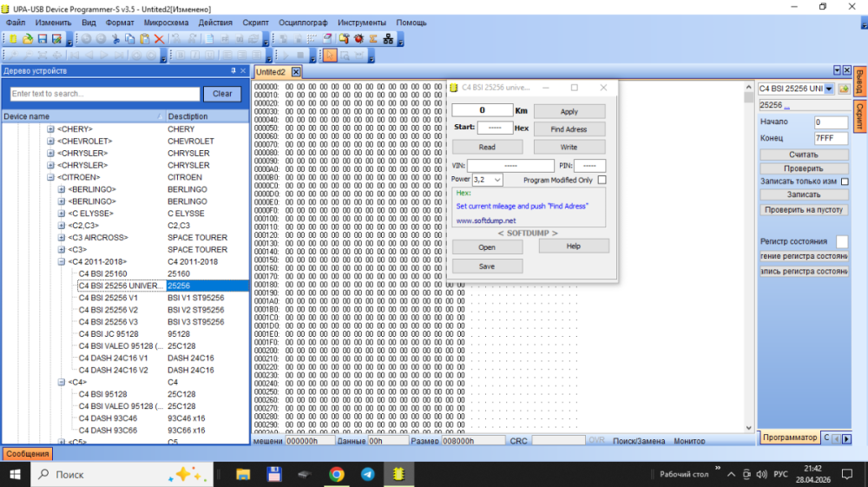Click the scissors Cut toolbar icon
Screen dimensions: 868x487
pos(115,39)
